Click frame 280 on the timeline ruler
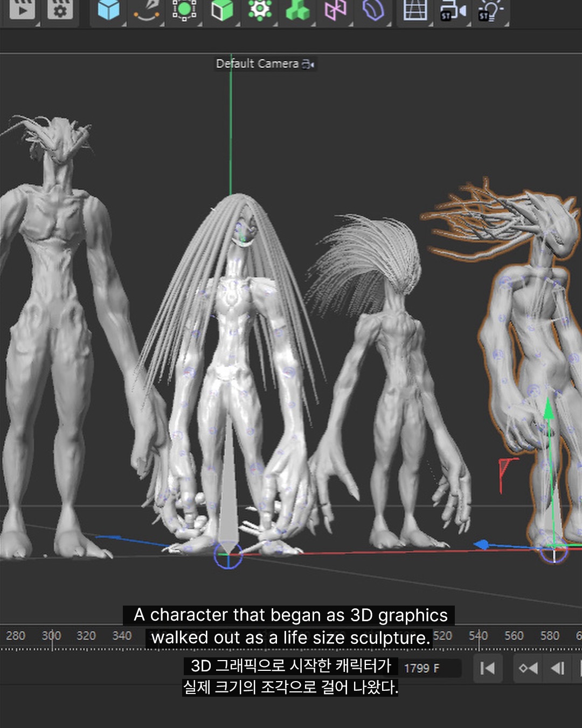Viewport: 582px width, 728px height. click(x=16, y=636)
